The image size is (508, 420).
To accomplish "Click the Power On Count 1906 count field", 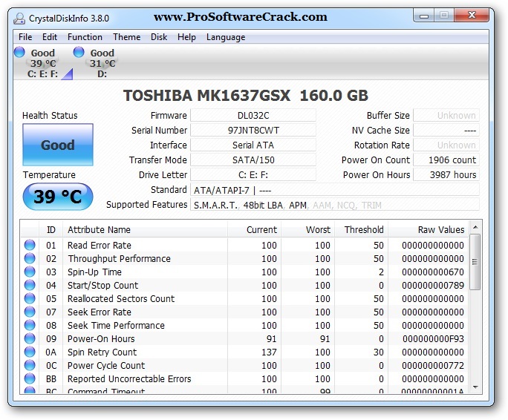I will coord(446,160).
